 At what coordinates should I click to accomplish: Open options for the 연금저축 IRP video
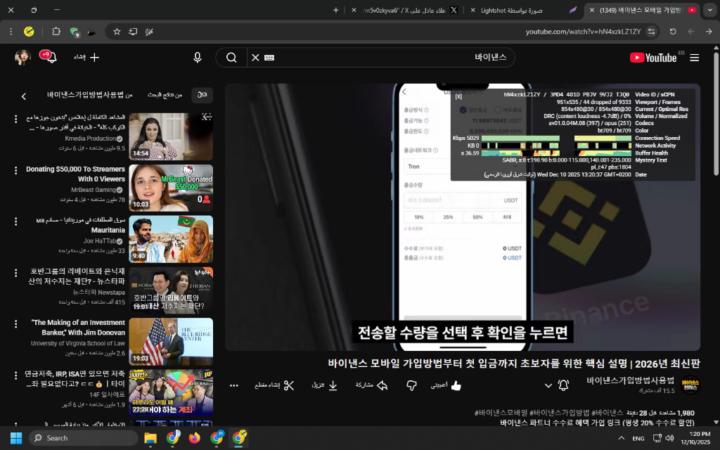(x=16, y=375)
